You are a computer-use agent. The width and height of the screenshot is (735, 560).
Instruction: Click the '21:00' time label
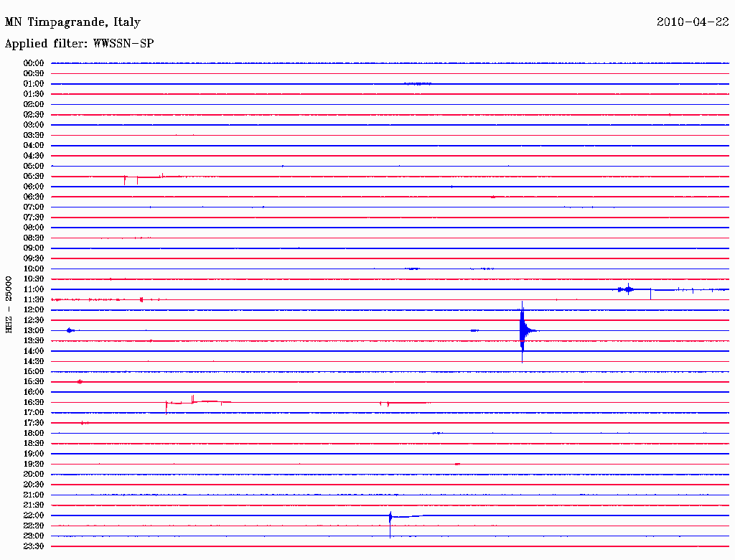pyautogui.click(x=34, y=495)
